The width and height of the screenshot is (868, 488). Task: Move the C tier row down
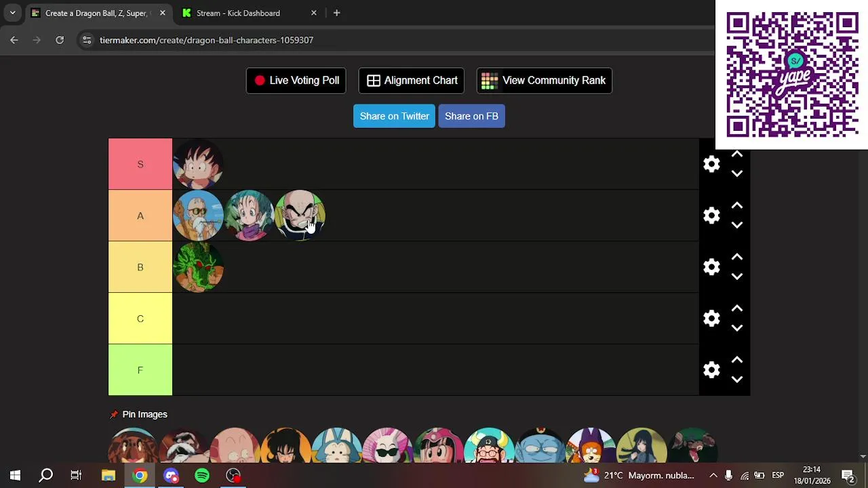tap(737, 328)
